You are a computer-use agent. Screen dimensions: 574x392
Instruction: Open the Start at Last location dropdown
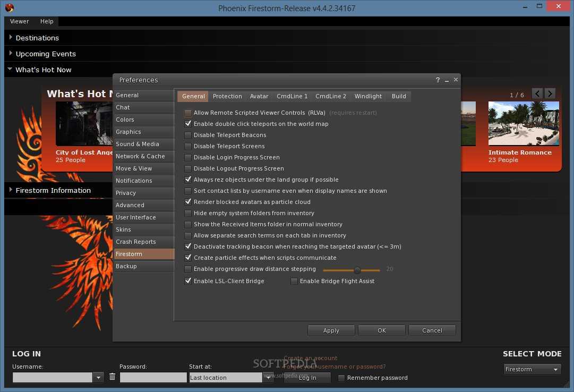(x=268, y=377)
